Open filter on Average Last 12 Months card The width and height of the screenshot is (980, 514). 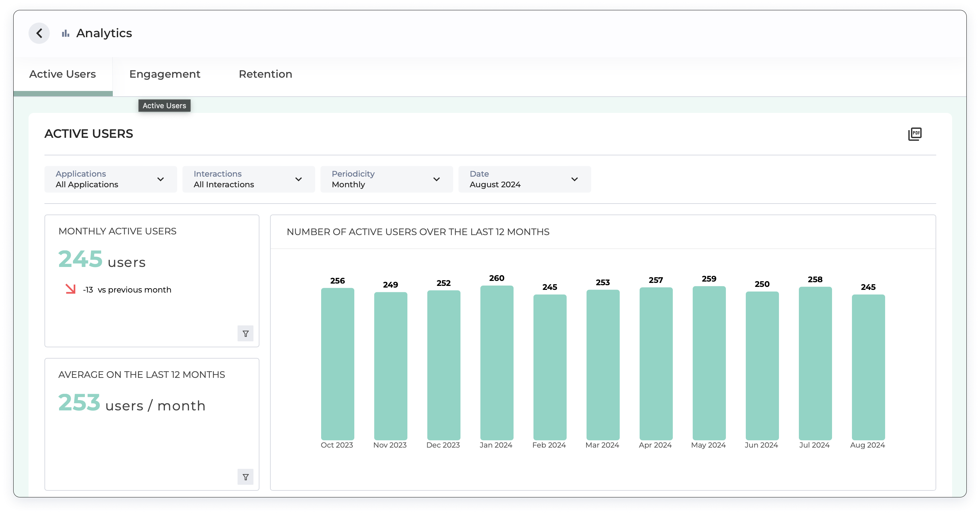[245, 477]
